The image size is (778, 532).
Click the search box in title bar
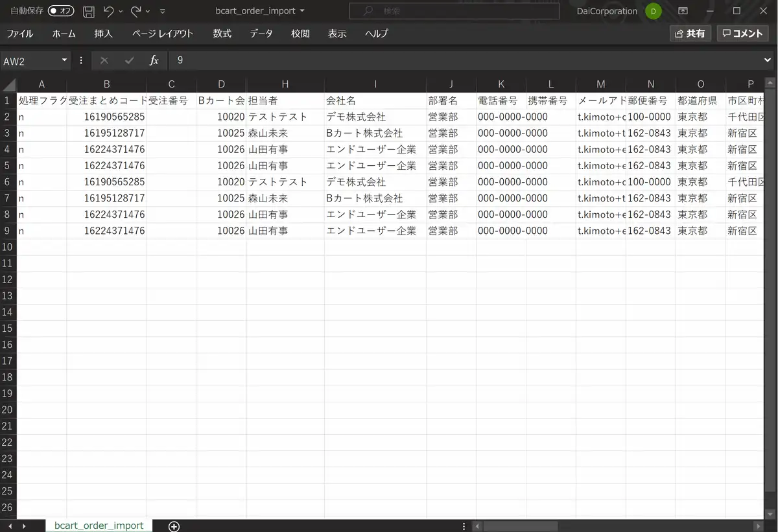(x=454, y=11)
